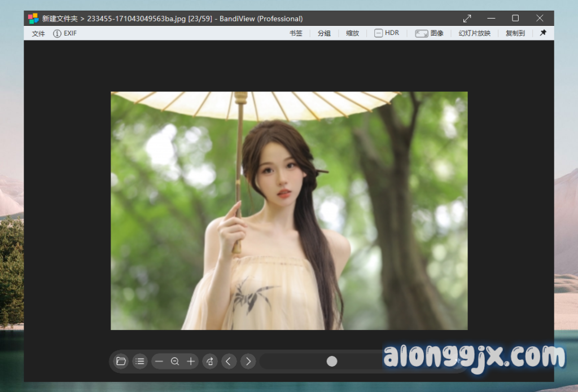Advance to next image with right arrow
The height and width of the screenshot is (392, 578).
(x=248, y=361)
